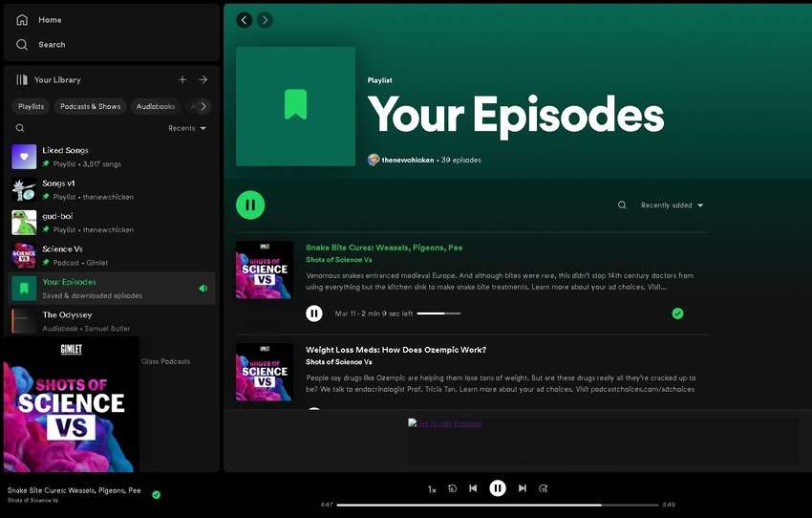Filter library by Audiobooks
This screenshot has width=812, height=518.
pyautogui.click(x=156, y=106)
